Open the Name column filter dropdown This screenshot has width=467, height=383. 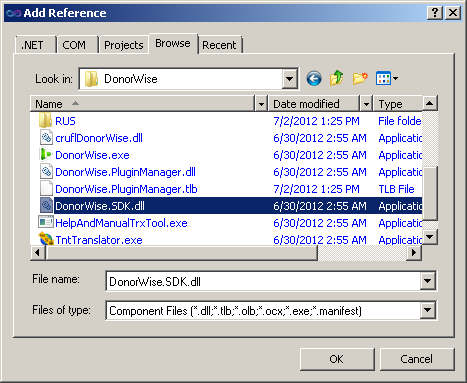click(x=261, y=104)
